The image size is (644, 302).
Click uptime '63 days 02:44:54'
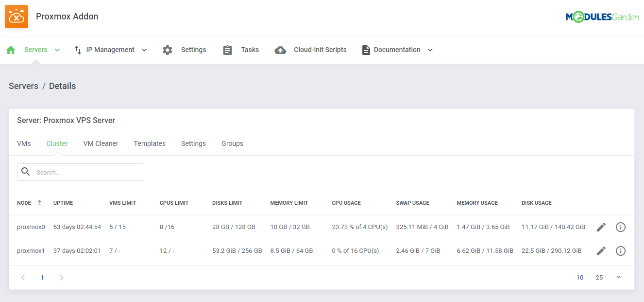77,227
